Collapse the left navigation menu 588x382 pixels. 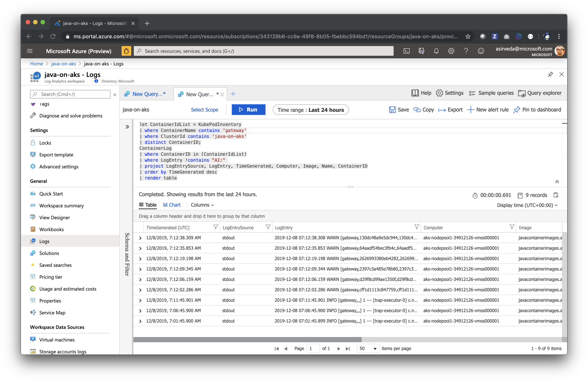(x=115, y=94)
